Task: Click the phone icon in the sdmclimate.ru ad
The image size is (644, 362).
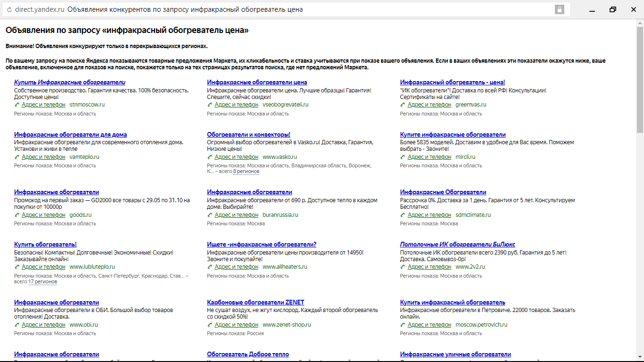Action: pyautogui.click(x=403, y=215)
